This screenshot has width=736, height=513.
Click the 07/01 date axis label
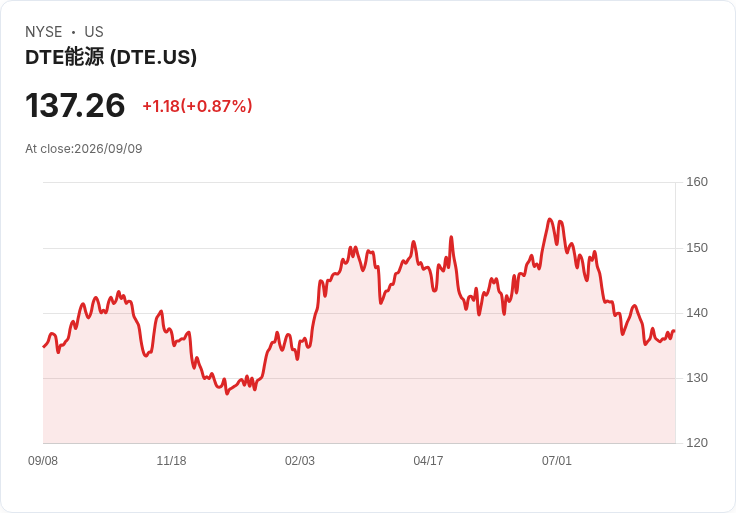pos(557,461)
